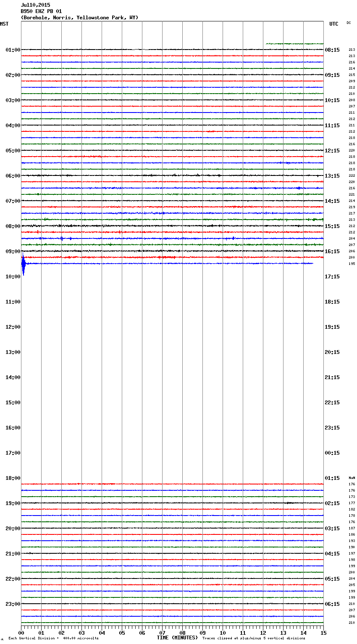Click the 23:15 UTC time label
The height and width of the screenshot is (644, 357).
pyautogui.click(x=332, y=428)
